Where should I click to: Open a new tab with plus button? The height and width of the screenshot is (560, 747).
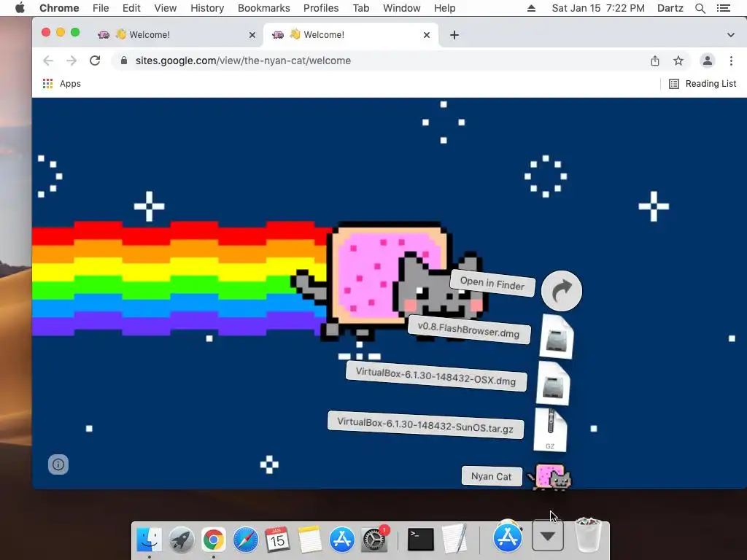tap(454, 35)
